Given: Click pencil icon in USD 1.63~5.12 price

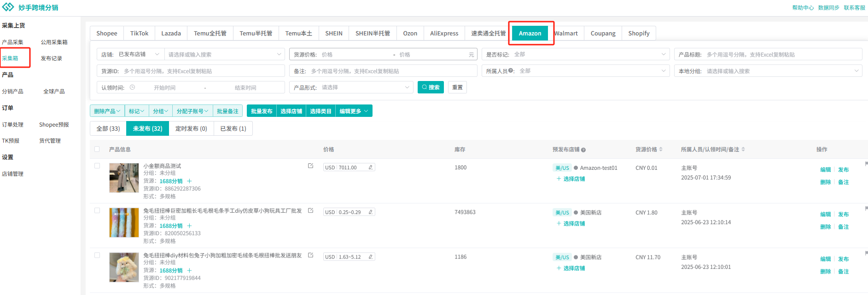Looking at the screenshot, I should tap(370, 257).
